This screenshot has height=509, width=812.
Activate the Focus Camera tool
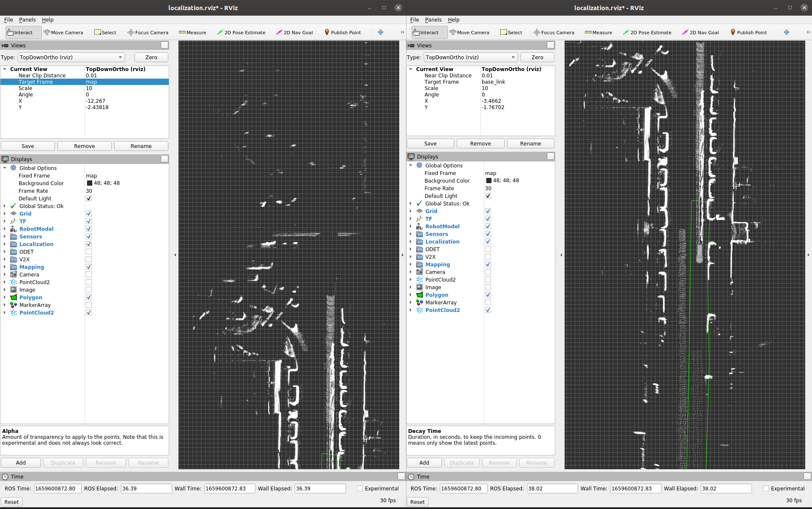click(x=147, y=32)
